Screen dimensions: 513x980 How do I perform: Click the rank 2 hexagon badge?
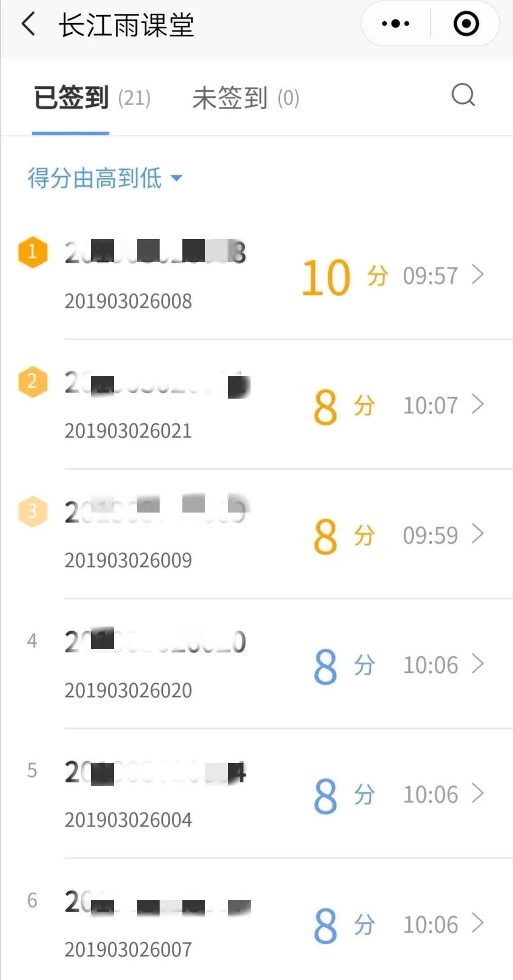point(32,381)
